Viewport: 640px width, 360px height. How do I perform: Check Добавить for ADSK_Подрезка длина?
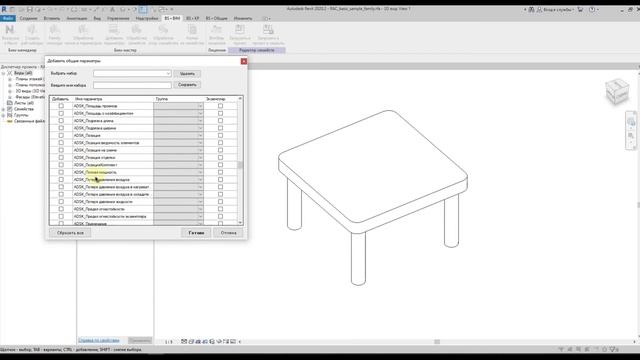(61, 120)
